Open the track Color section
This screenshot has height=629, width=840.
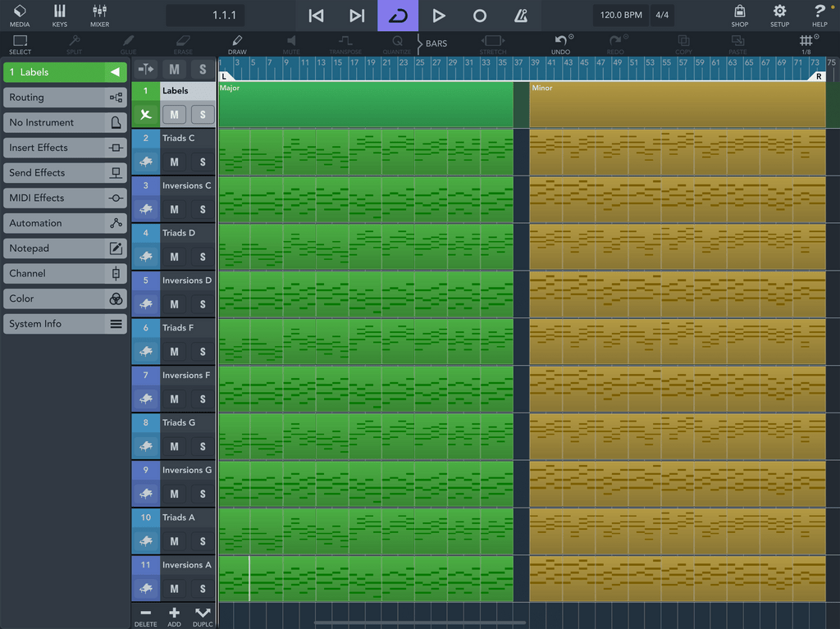click(x=65, y=299)
